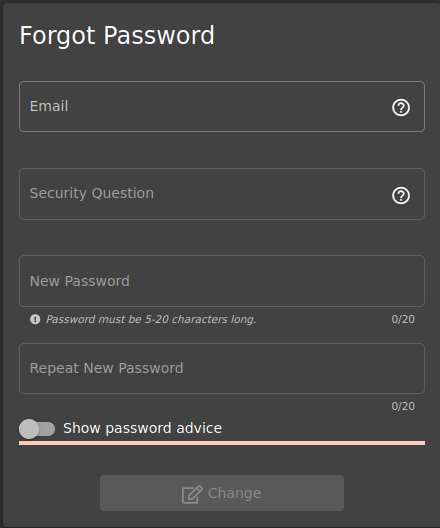Click into the New Password field
The image size is (440, 528).
[x=222, y=281]
